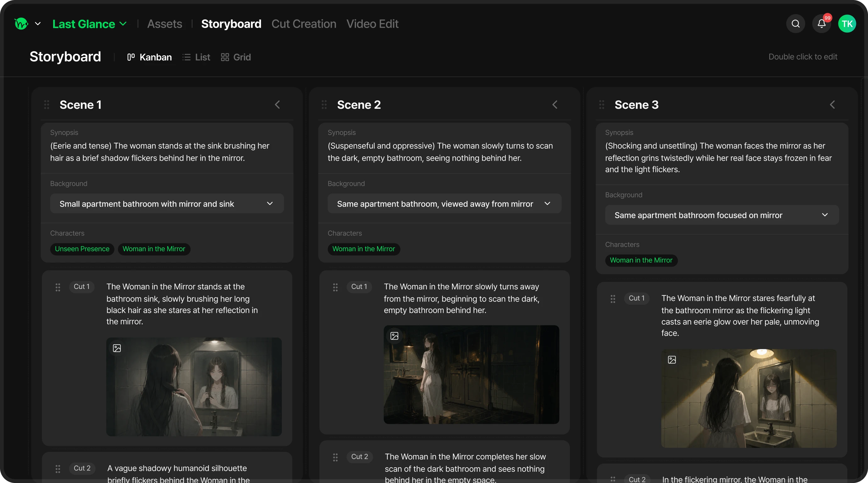Open the dropdown arrow beside app logo
868x483 pixels.
point(38,24)
